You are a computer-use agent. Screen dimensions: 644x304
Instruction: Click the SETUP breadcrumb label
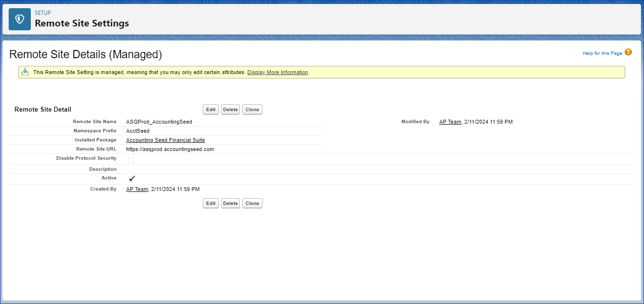[43, 13]
